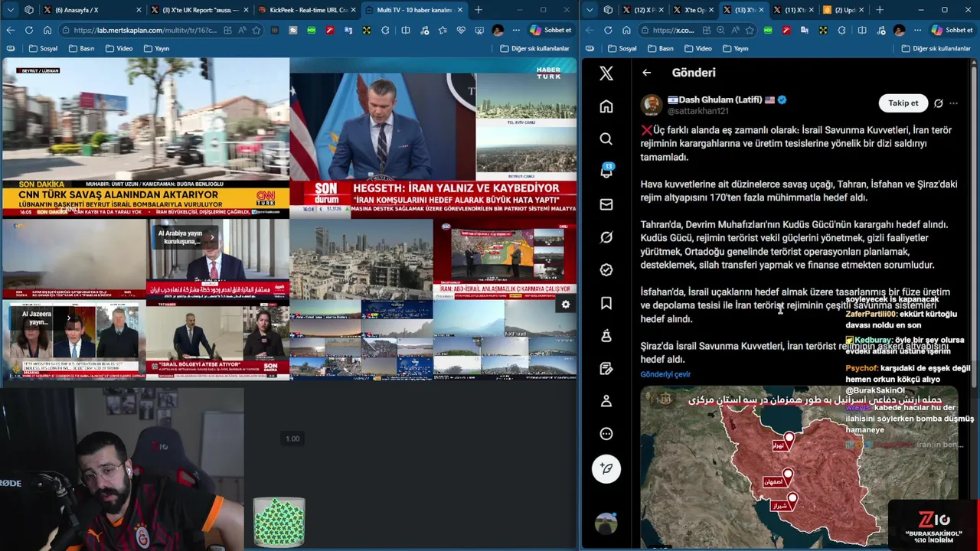Click the Takip et follow button
The height and width of the screenshot is (551, 980).
point(903,103)
